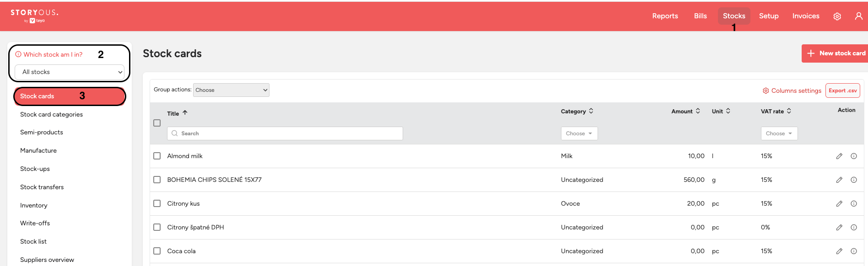Sort the table by Amount column

pos(685,111)
